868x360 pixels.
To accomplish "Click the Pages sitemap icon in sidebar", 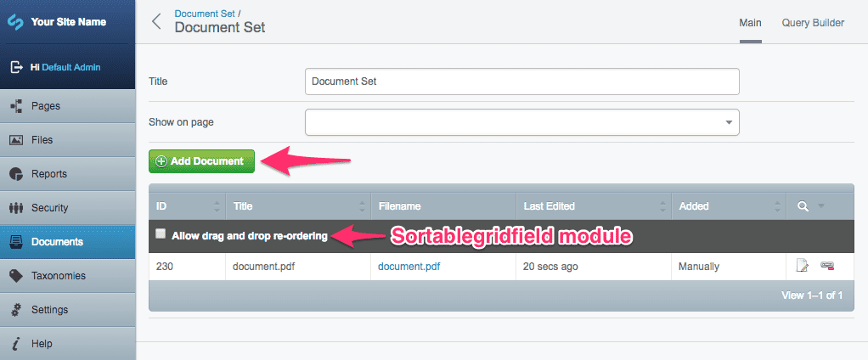I will click(x=15, y=106).
